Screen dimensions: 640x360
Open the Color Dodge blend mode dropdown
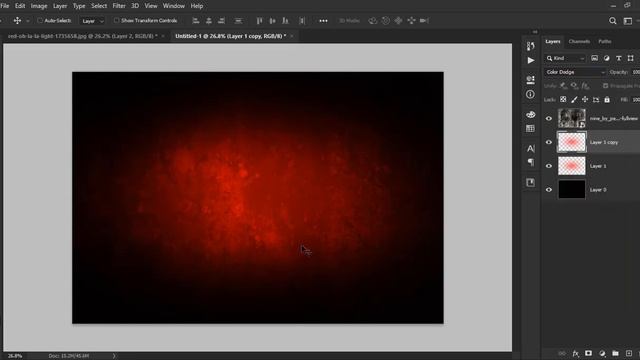[575, 72]
